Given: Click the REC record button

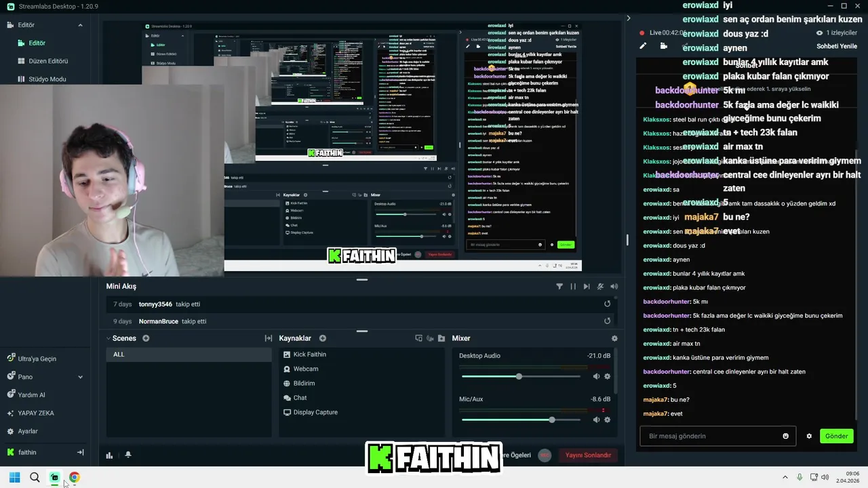Looking at the screenshot, I should 545,455.
